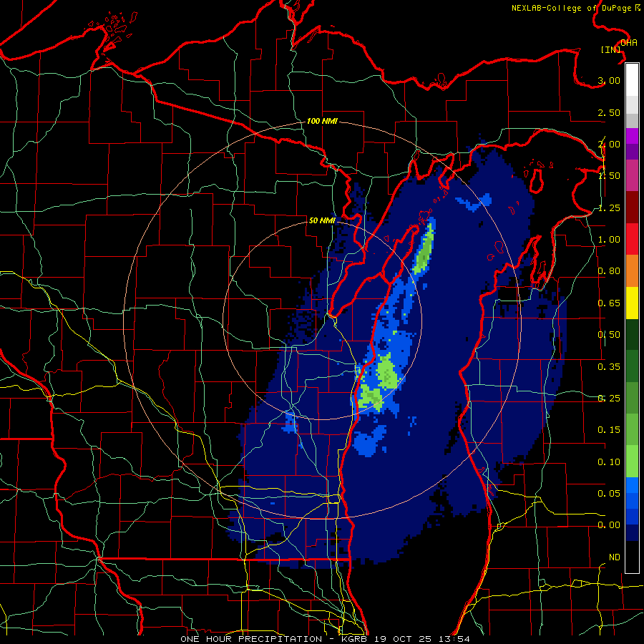Pick the yellow 0.65 legend swatch
This screenshot has height=644, width=644.
pos(632,303)
